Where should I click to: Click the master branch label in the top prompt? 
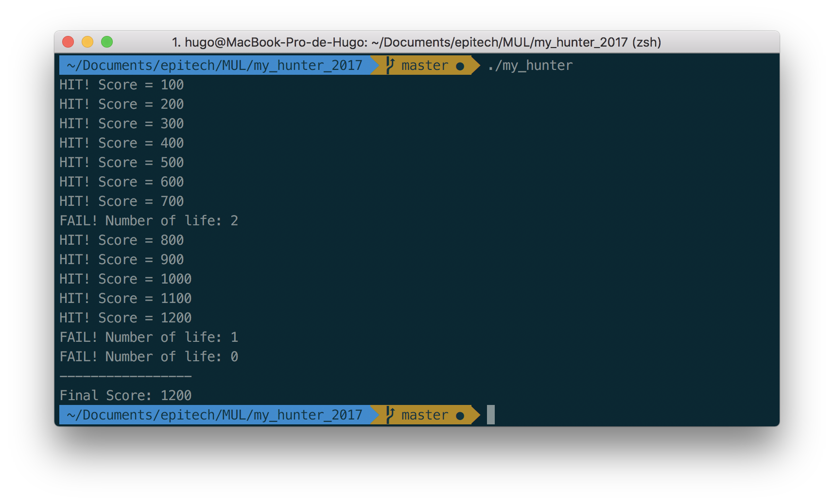click(424, 65)
